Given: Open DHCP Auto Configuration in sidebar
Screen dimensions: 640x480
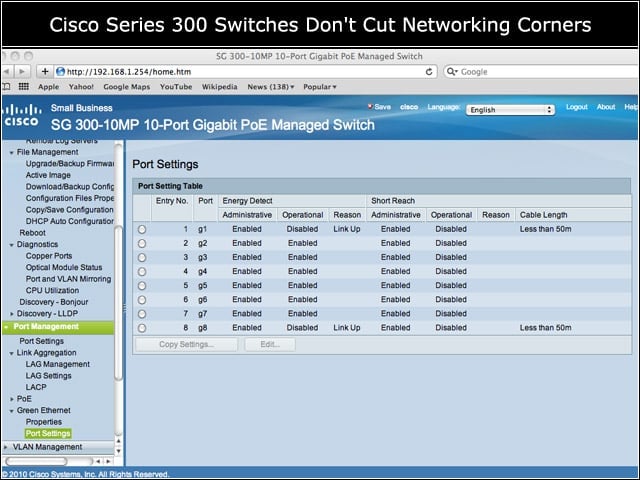Looking at the screenshot, I should (x=69, y=221).
